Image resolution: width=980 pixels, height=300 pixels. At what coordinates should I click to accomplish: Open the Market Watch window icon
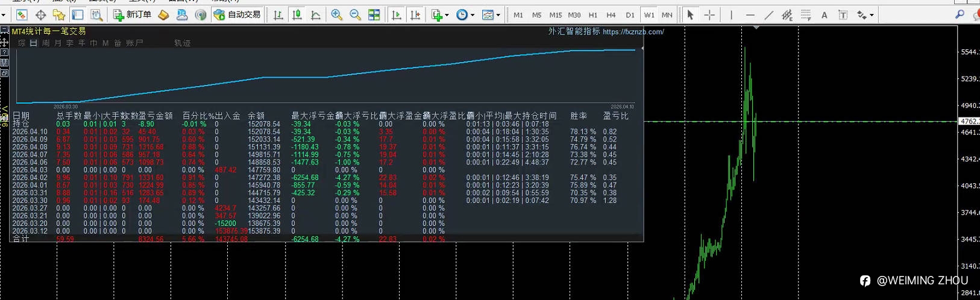point(22,15)
